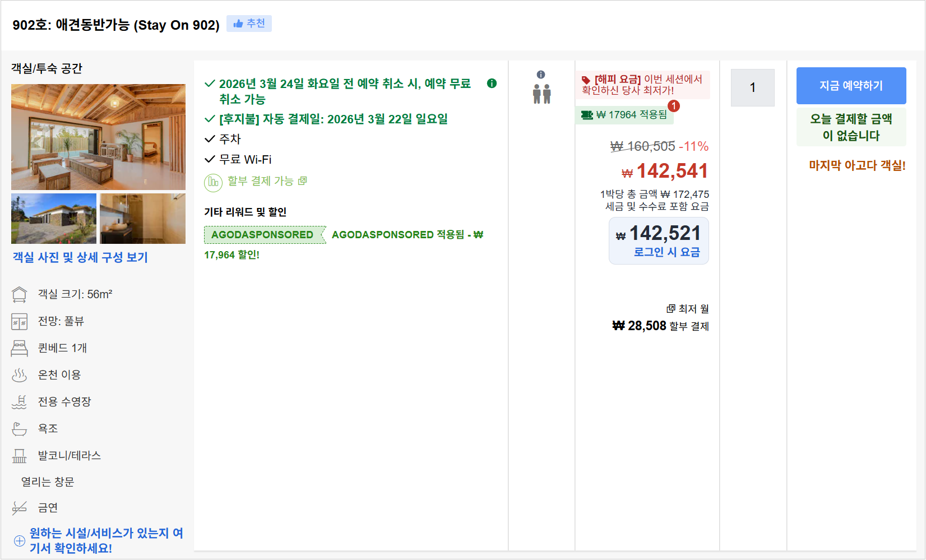The height and width of the screenshot is (560, 926).
Task: Click the 로그인 시 요금 price box
Action: 659,240
